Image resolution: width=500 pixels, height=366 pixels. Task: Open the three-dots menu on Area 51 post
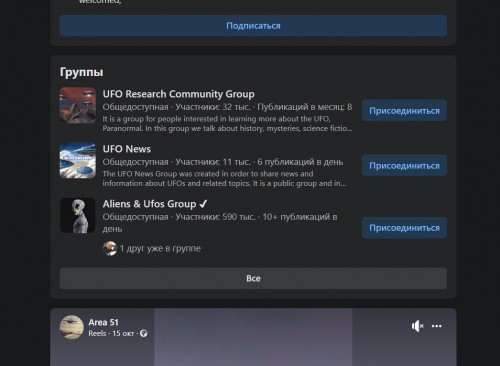[436, 326]
